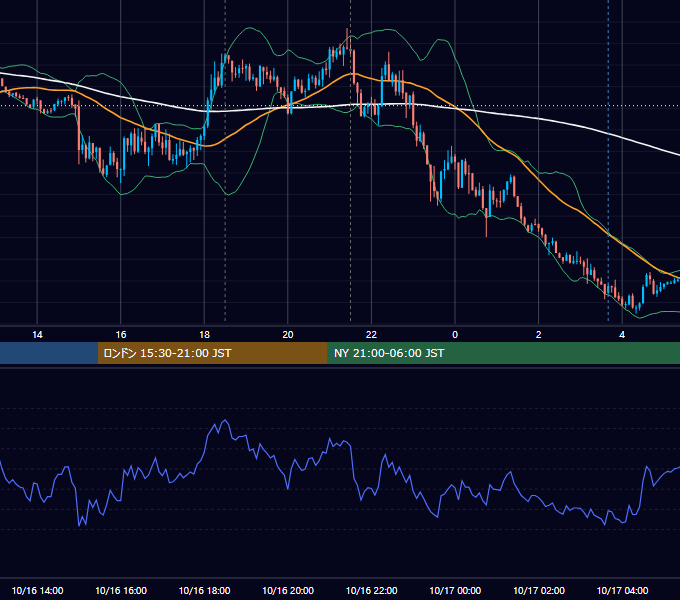Click the hour label 14 on price chart axis
Image resolution: width=680 pixels, height=600 pixels.
coord(37,335)
